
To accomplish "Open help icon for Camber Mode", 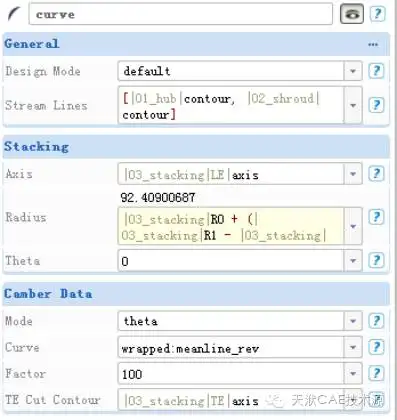I will (376, 321).
